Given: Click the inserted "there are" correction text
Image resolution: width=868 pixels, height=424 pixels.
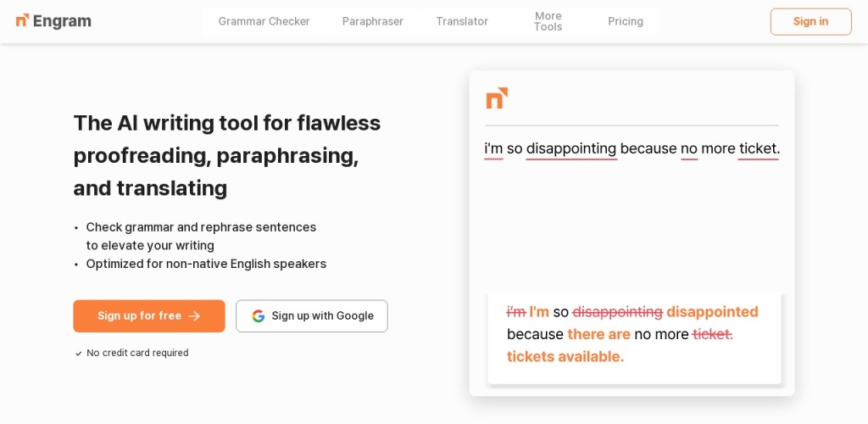Looking at the screenshot, I should pyautogui.click(x=598, y=334).
